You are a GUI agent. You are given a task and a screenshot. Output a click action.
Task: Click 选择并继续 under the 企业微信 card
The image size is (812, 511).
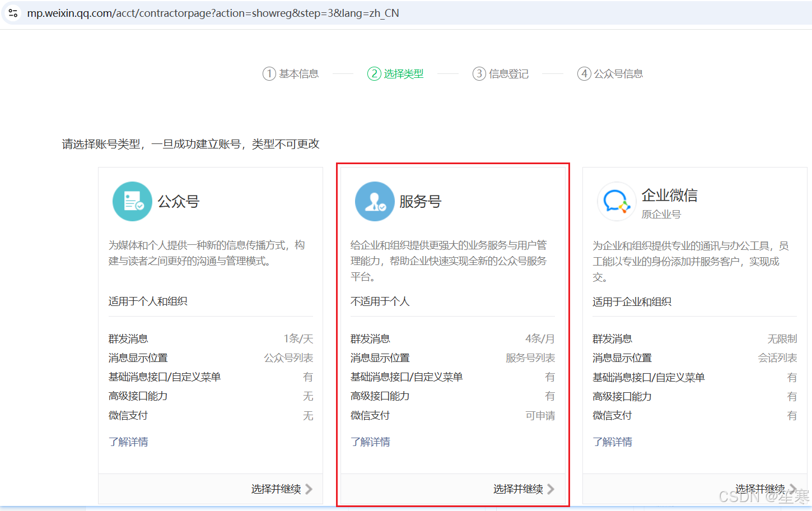[x=760, y=489]
